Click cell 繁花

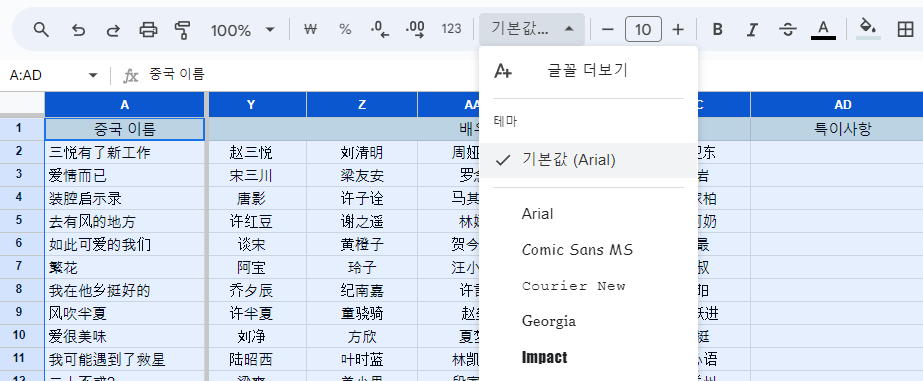point(125,267)
